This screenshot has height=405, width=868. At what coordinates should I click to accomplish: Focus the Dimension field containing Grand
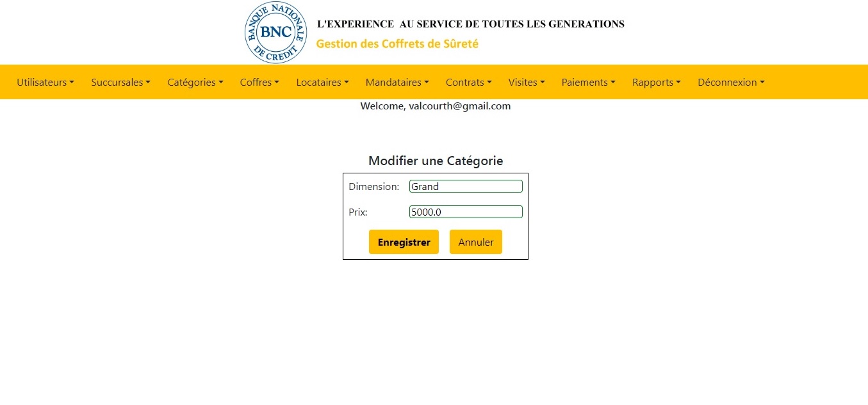(466, 186)
